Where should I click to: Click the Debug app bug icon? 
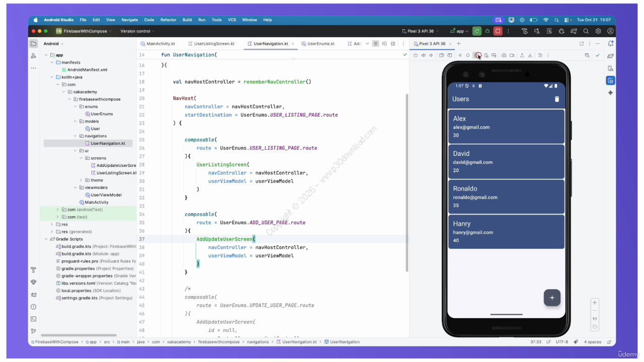pyautogui.click(x=487, y=31)
